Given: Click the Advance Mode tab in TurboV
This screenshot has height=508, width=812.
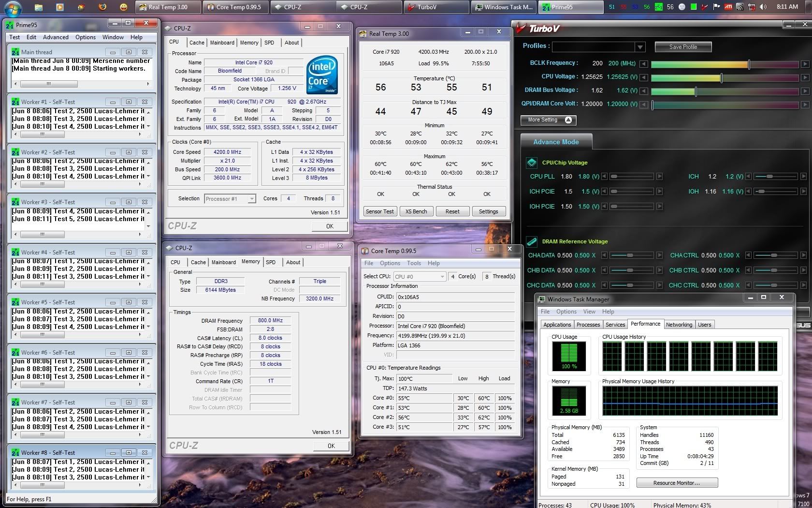Looking at the screenshot, I should (556, 142).
